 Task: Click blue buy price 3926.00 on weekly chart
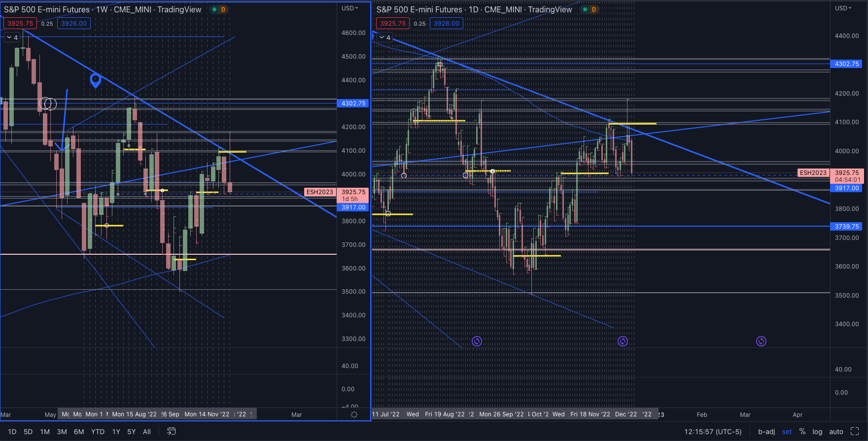coord(74,23)
